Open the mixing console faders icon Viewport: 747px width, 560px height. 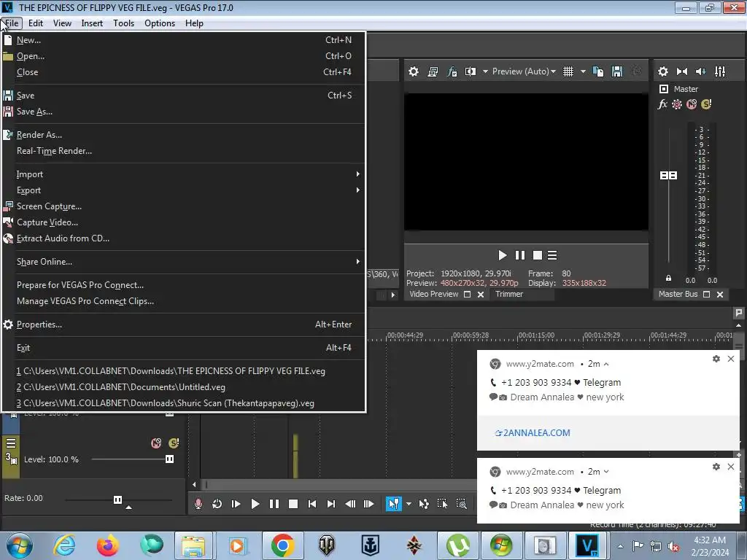720,71
